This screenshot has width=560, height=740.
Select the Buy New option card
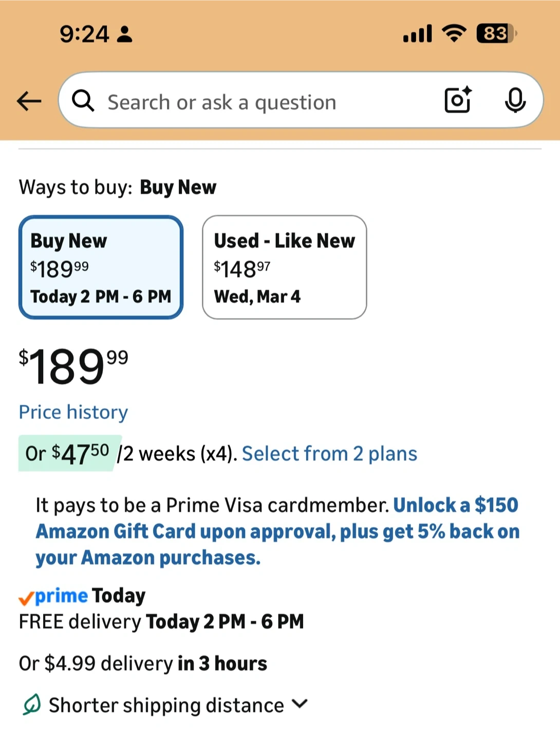(x=101, y=267)
